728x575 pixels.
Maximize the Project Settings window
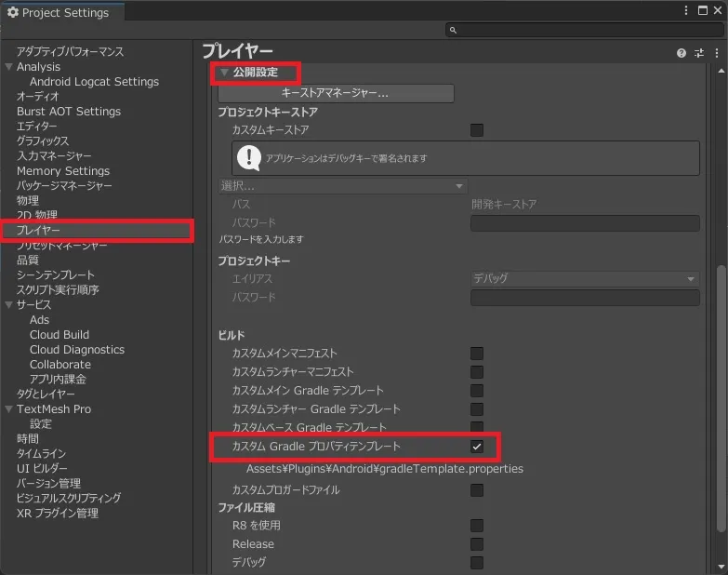click(x=703, y=10)
